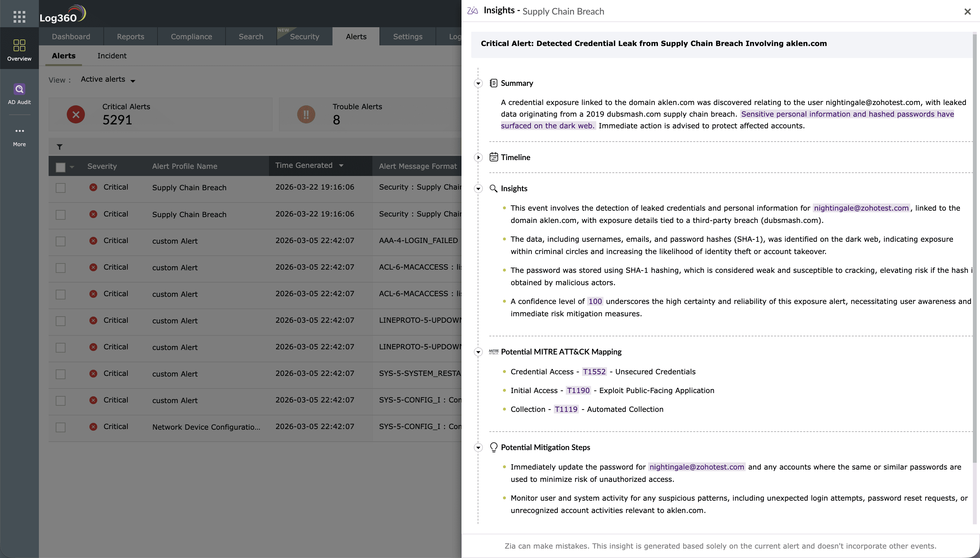The width and height of the screenshot is (980, 558).
Task: Select the Network Device Configuration row checkbox
Action: tap(61, 427)
